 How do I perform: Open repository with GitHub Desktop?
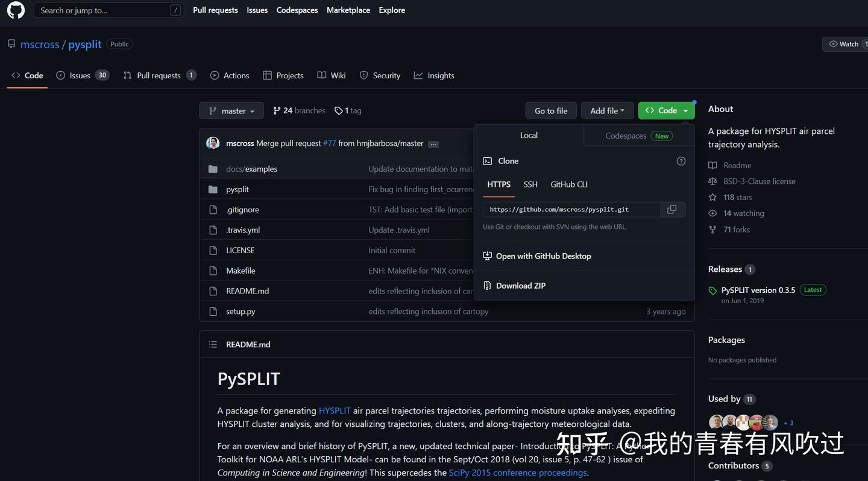coord(542,256)
